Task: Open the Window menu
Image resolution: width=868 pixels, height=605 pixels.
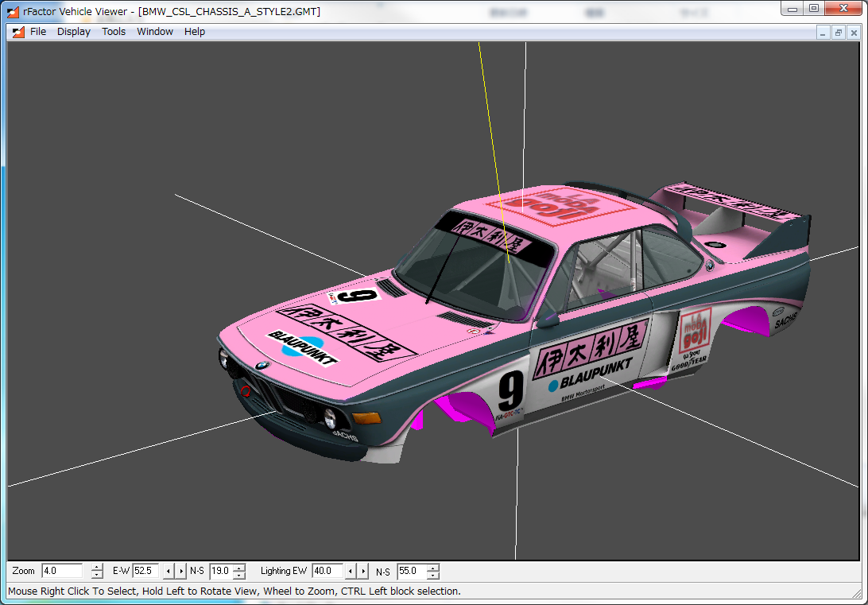Action: pos(155,32)
